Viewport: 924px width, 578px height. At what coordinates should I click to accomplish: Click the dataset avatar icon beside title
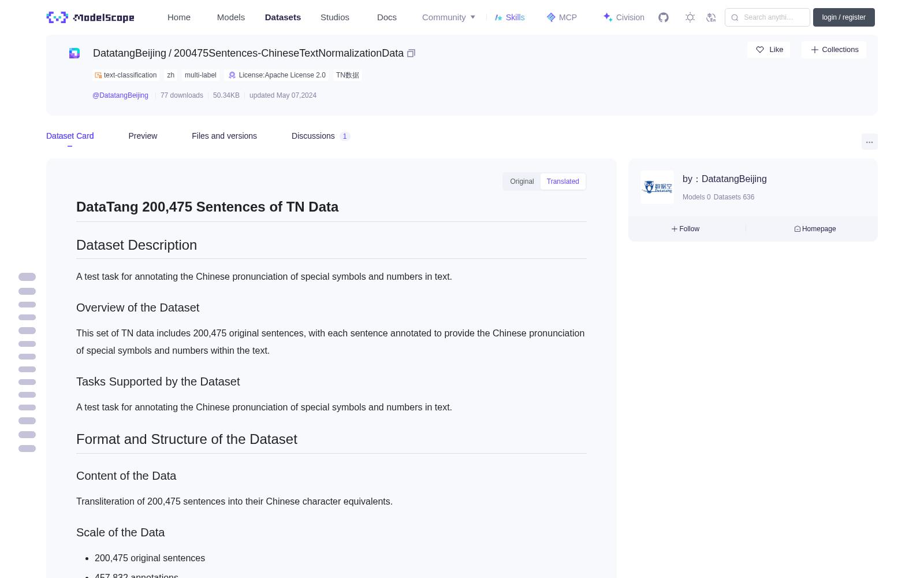(x=74, y=53)
